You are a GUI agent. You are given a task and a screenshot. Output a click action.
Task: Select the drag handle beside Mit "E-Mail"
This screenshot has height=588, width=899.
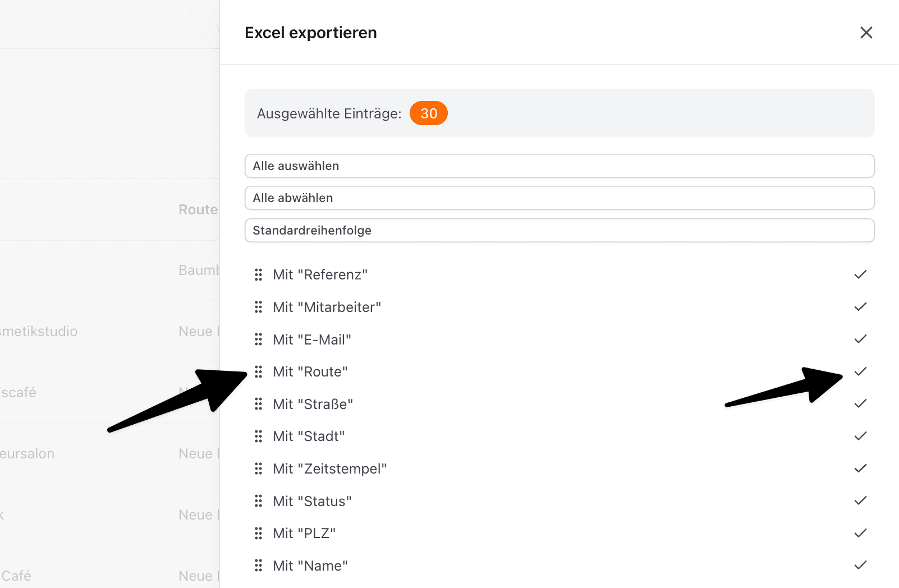pos(259,339)
